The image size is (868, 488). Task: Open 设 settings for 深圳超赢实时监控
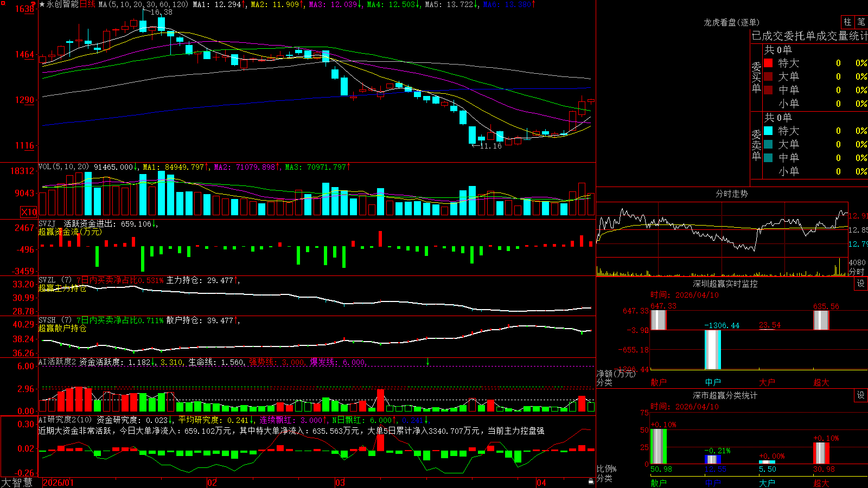pyautogui.click(x=861, y=284)
